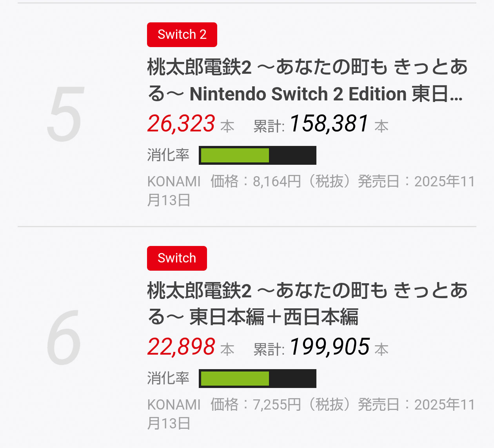Click the 8,164円 price text
494x448 pixels.
[277, 182]
